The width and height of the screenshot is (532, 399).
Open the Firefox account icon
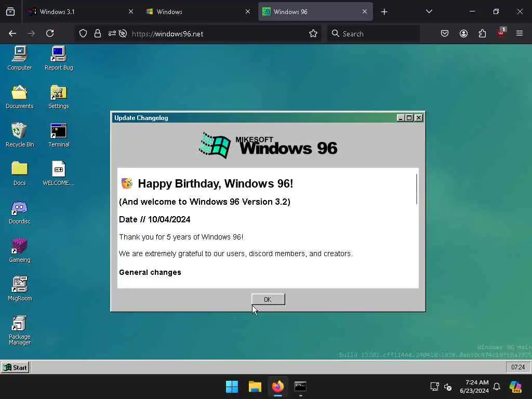click(463, 33)
